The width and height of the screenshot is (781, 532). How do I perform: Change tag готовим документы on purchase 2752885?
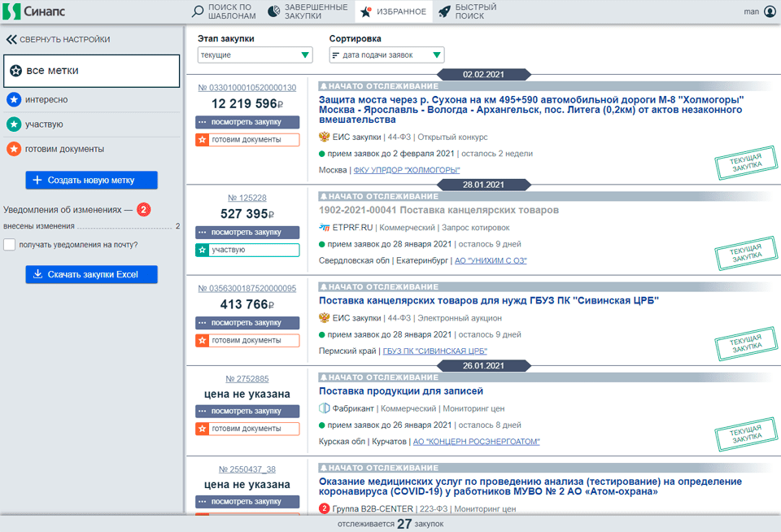(x=247, y=429)
